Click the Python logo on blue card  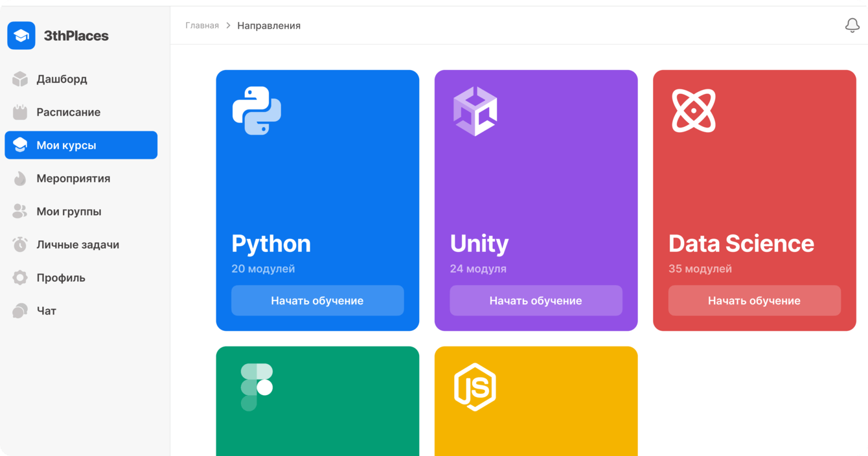pyautogui.click(x=257, y=111)
